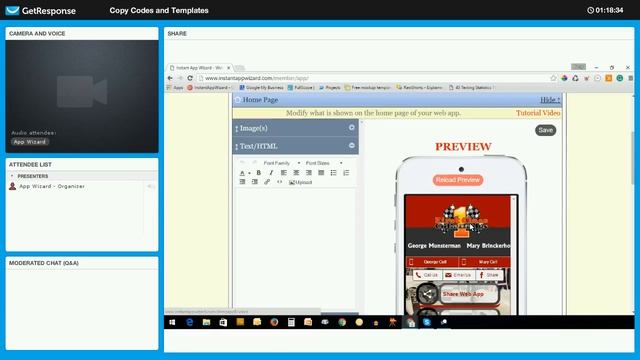Insert a hyperlink with the link icon

[x=267, y=182]
